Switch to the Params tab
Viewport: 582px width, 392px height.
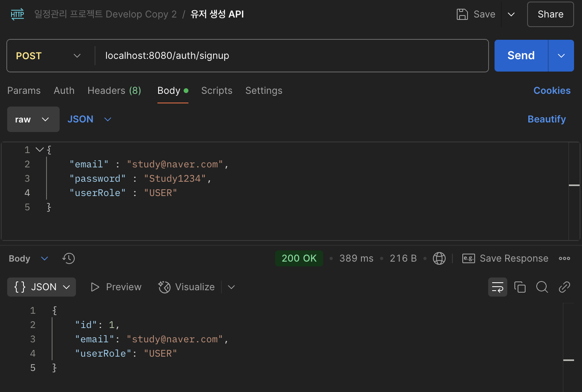[24, 91]
